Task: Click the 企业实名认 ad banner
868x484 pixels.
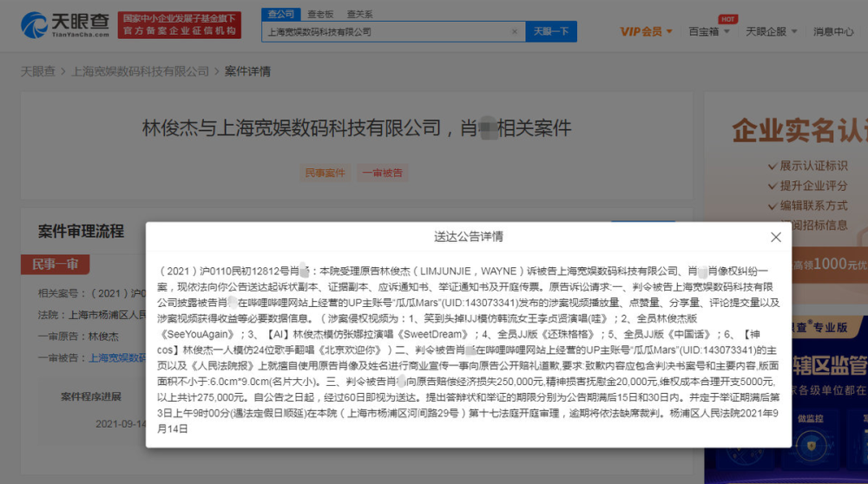Action: click(799, 131)
